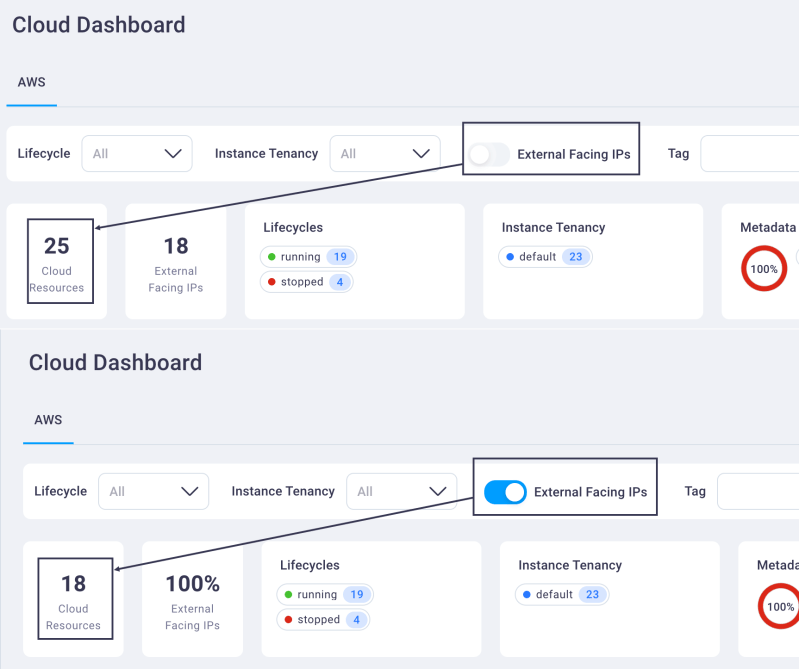Open Instance Tenancy dropdown in upper dashboard

click(x=385, y=153)
